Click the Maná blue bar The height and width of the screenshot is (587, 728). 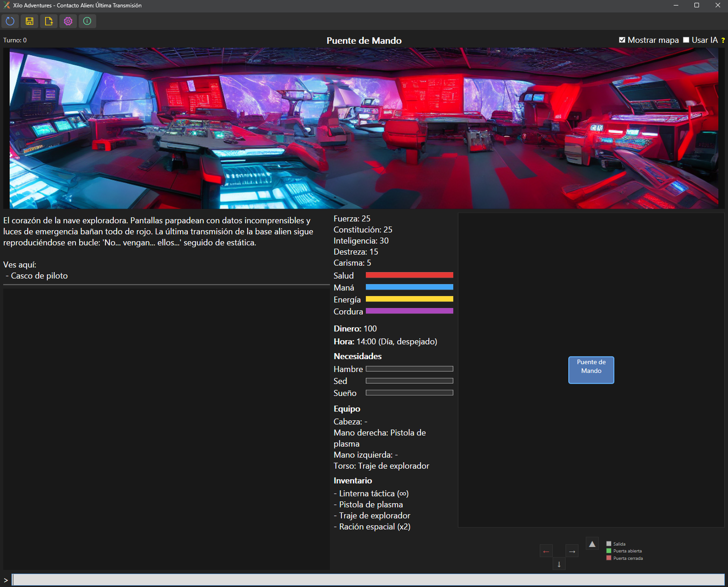(x=410, y=287)
